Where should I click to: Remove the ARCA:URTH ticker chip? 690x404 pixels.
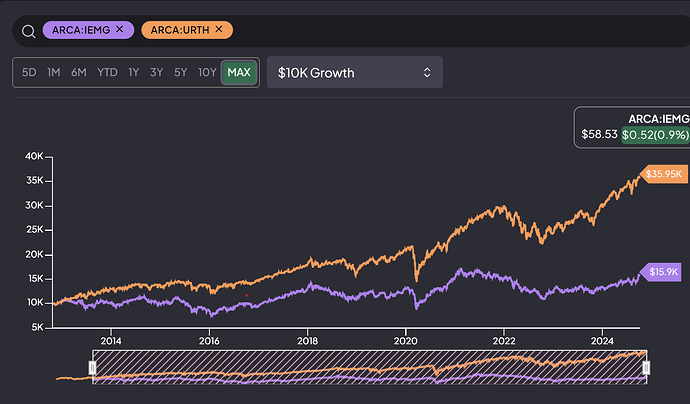[x=219, y=30]
